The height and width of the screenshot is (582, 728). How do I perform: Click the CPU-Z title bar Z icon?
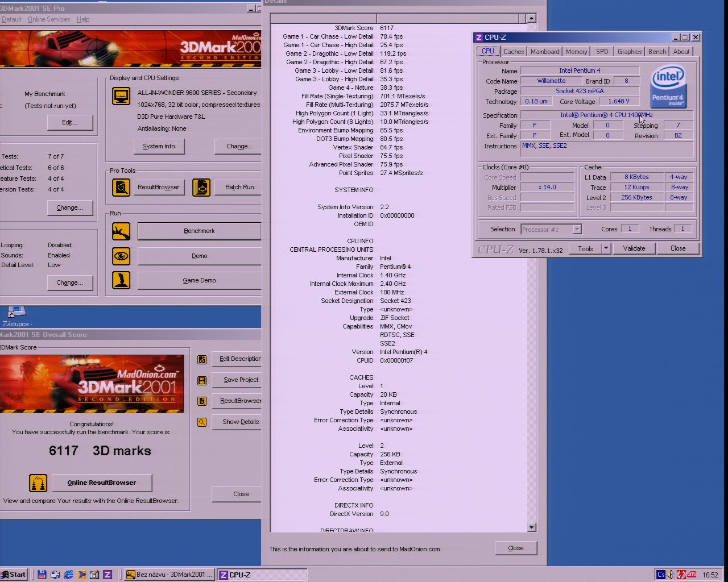479,37
